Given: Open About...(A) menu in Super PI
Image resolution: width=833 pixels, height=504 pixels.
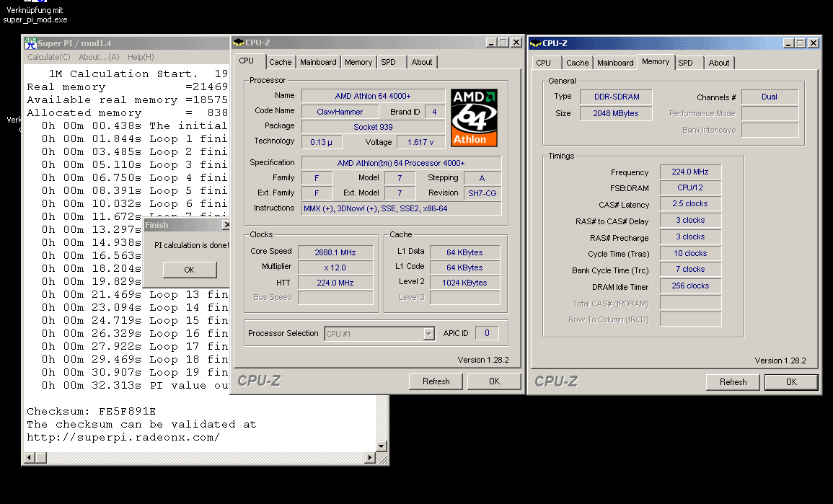Looking at the screenshot, I should [99, 57].
